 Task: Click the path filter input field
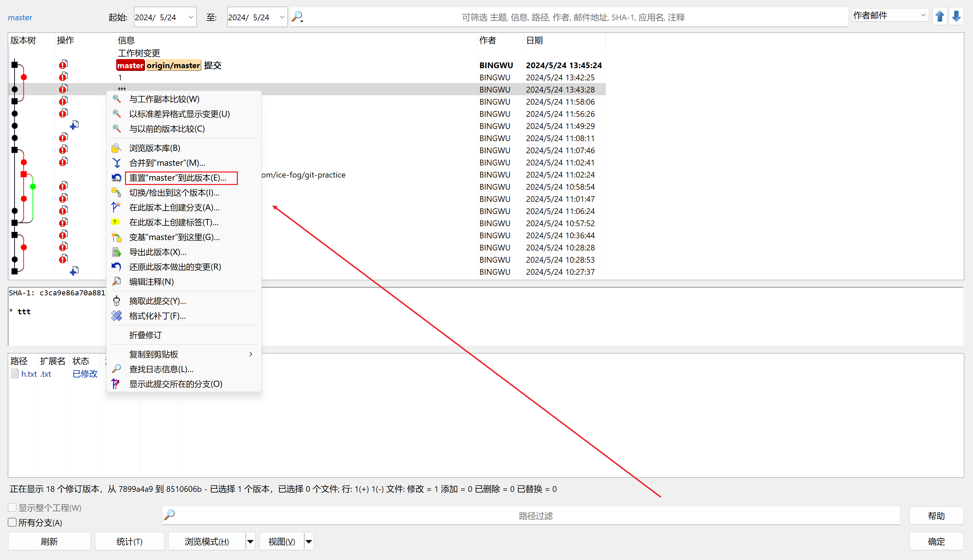pyautogui.click(x=535, y=516)
